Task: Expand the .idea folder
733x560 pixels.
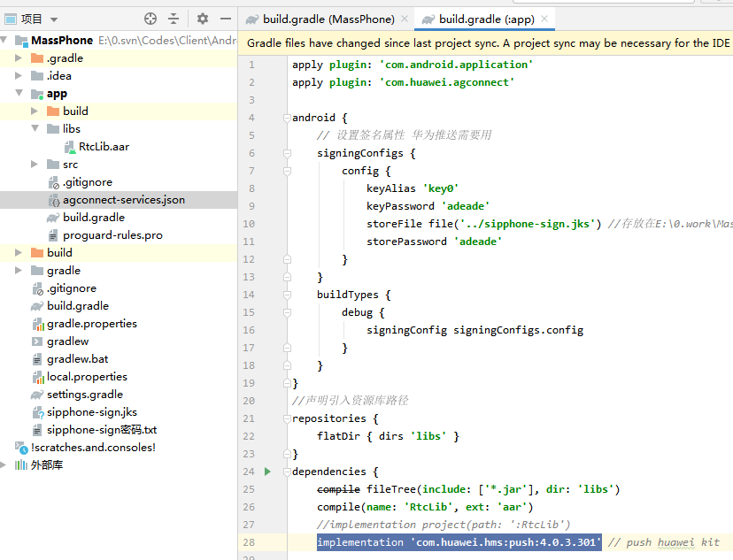Action: click(19, 76)
